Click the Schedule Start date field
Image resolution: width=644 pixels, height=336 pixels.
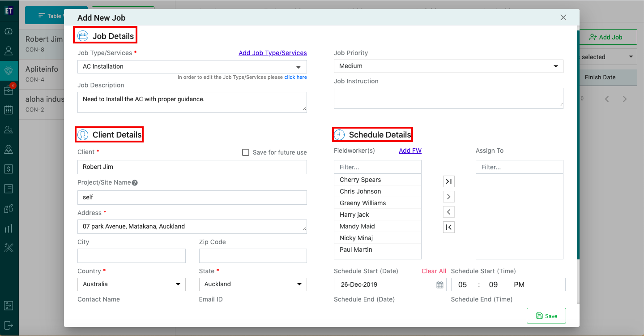click(x=390, y=284)
